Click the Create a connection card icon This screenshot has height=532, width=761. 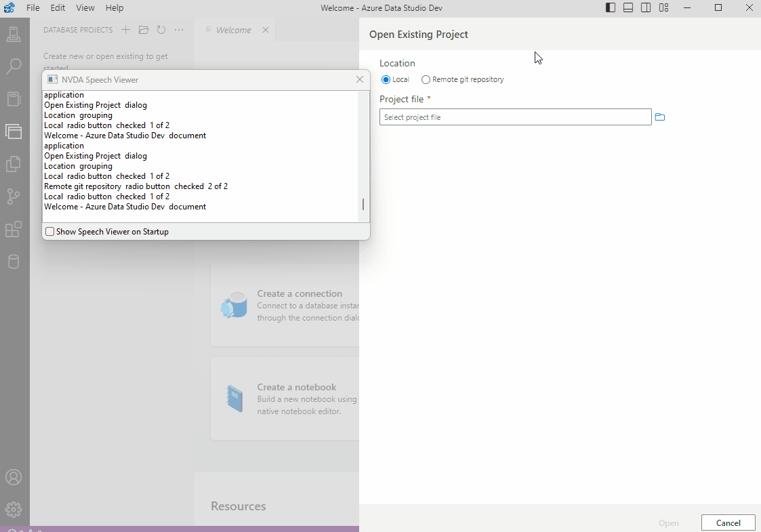(234, 306)
